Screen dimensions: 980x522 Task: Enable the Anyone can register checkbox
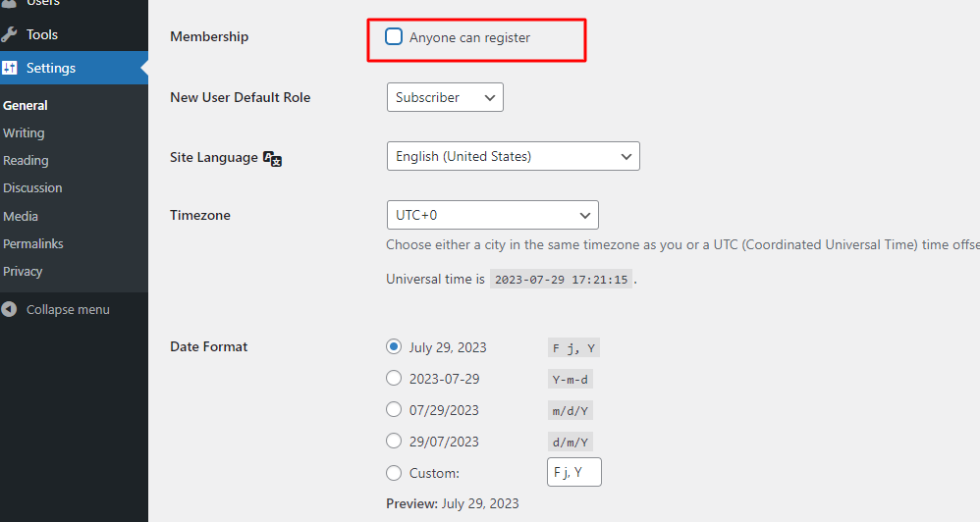(394, 37)
